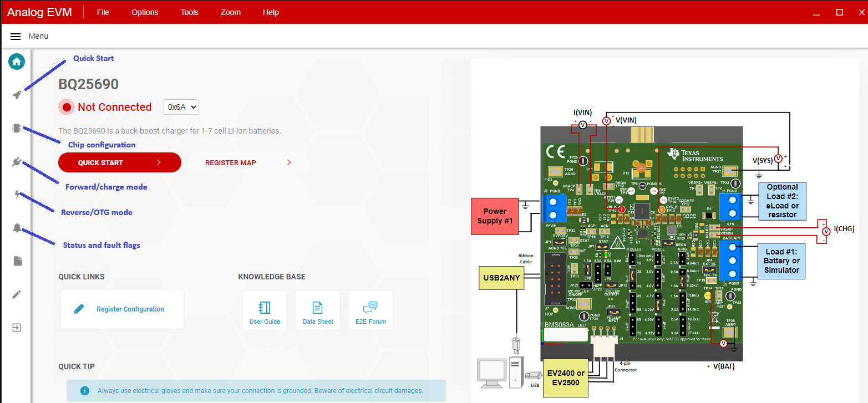Select the Forward/charge mode plug icon

tap(17, 162)
